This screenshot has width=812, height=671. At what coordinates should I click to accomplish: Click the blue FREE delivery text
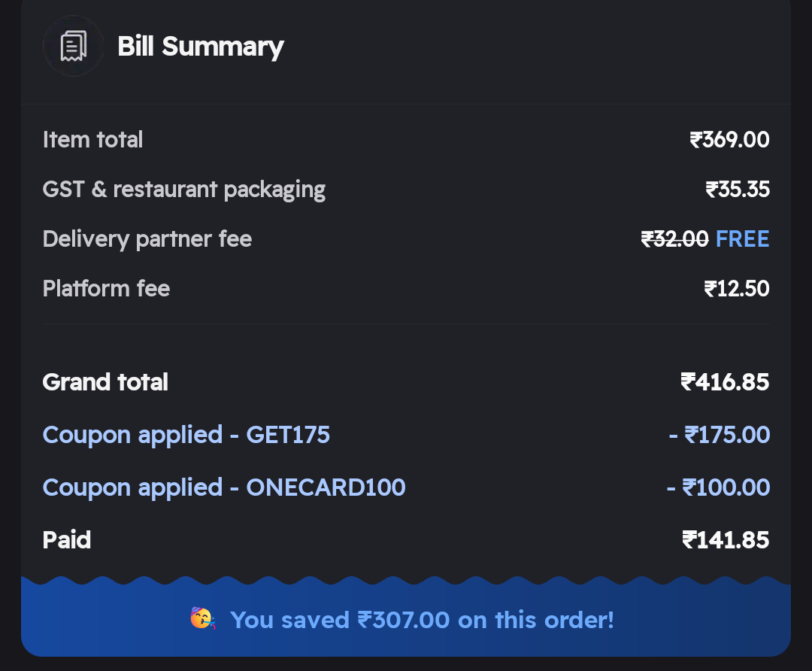pyautogui.click(x=742, y=239)
